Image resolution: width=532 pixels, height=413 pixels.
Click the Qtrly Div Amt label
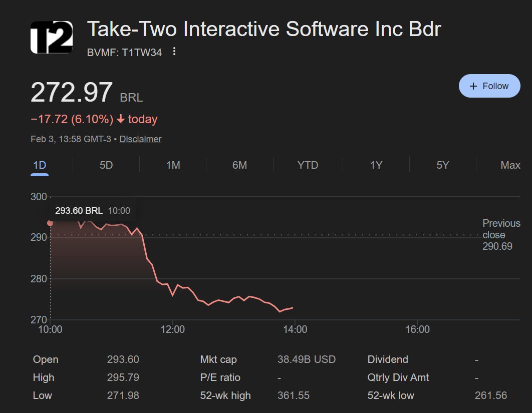[398, 377]
